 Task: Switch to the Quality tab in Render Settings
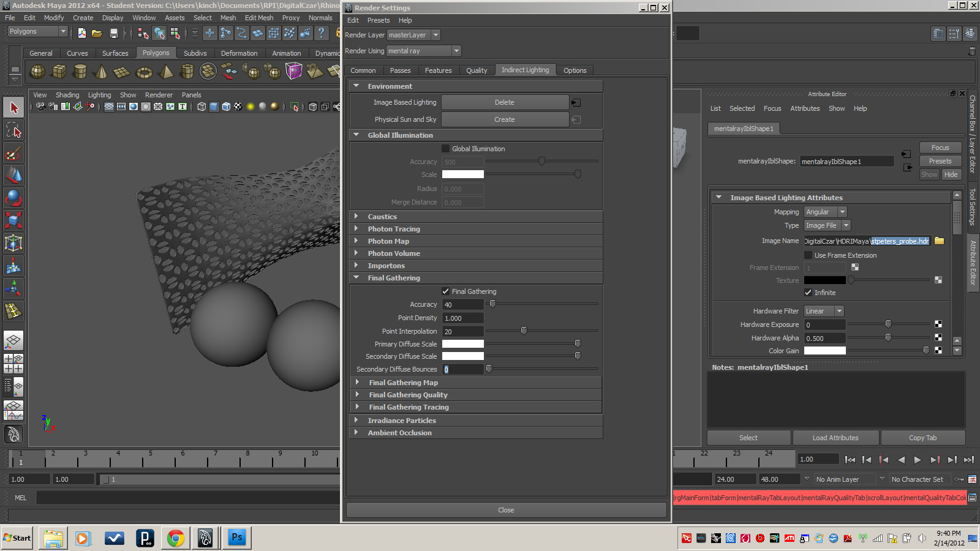(x=477, y=70)
